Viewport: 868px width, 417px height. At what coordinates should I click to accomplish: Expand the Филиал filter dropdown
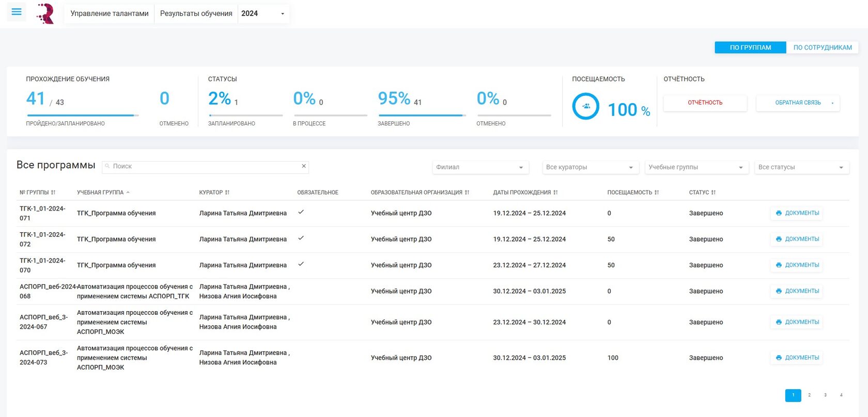click(479, 167)
